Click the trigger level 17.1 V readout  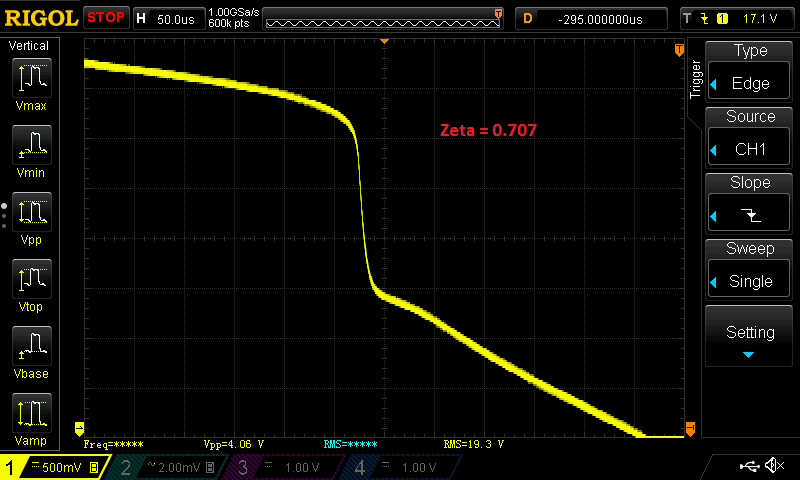coord(760,19)
